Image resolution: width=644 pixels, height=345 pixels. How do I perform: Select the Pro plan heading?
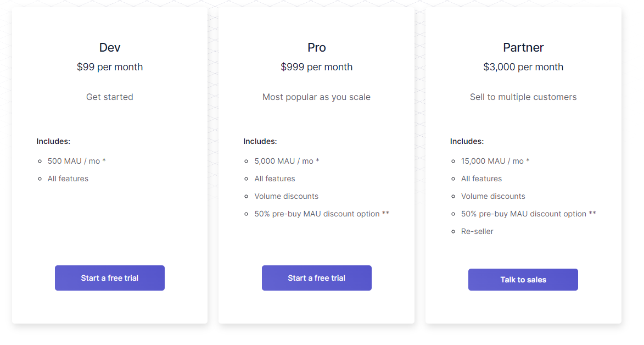click(317, 47)
